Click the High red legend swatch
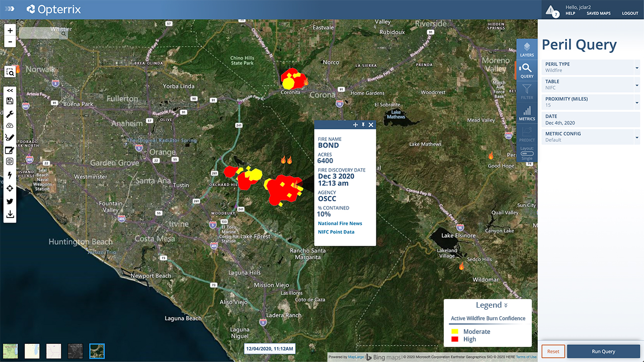 [455, 339]
